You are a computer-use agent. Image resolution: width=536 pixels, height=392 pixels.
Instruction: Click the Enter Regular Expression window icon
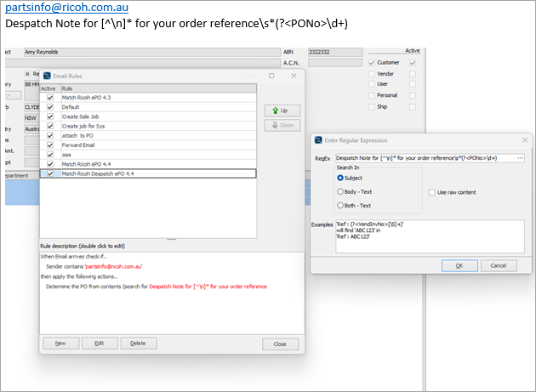[x=317, y=140]
